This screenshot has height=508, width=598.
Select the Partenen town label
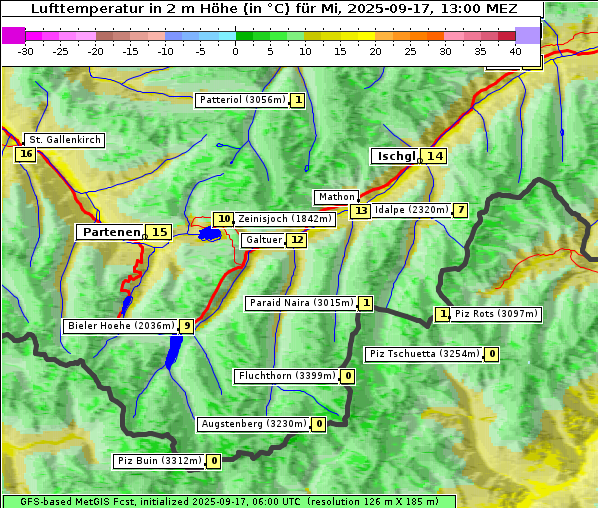(x=111, y=232)
